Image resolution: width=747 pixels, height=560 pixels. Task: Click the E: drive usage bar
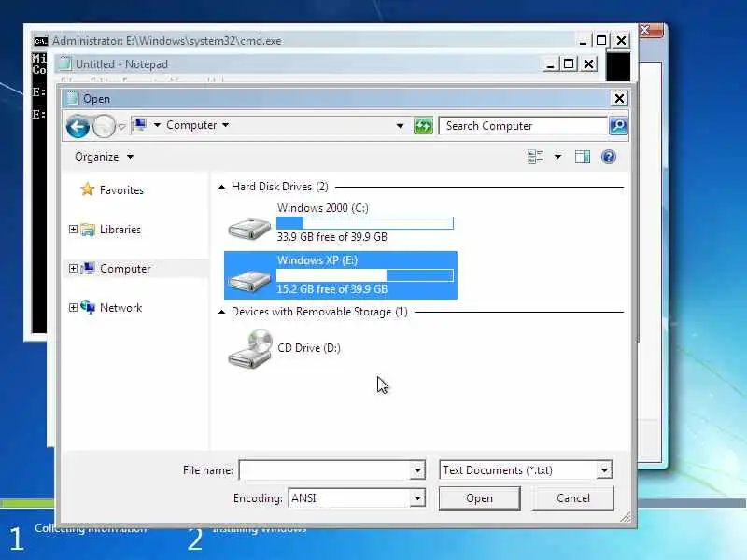[365, 275]
